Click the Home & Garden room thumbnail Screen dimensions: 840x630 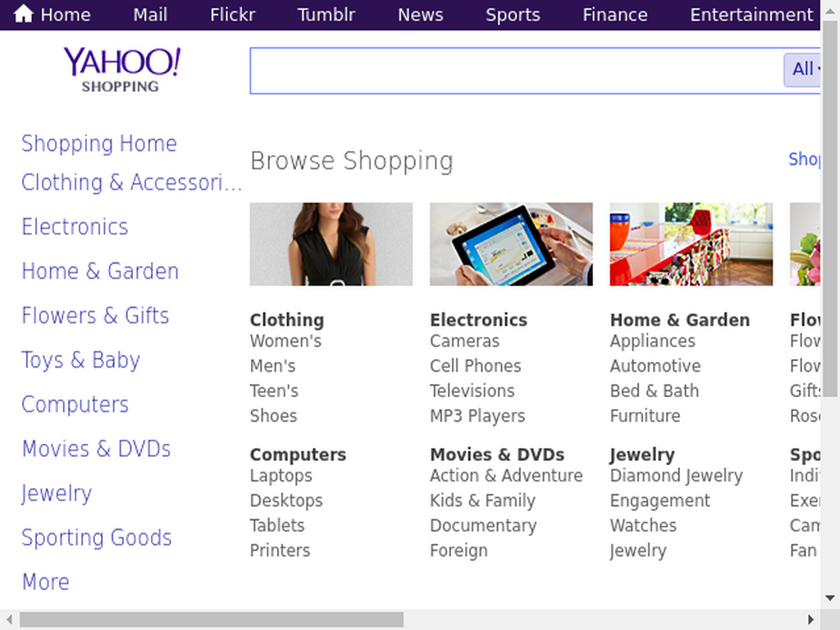691,244
